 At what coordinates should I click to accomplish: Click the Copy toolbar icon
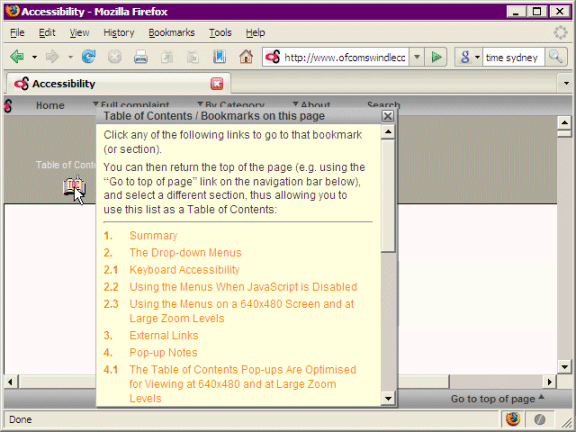[x=193, y=57]
